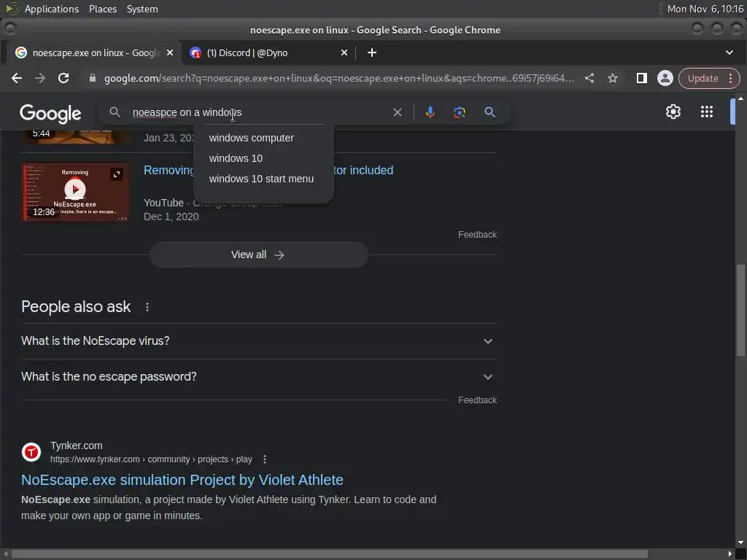
Task: Click the Google logo
Action: coord(50,113)
